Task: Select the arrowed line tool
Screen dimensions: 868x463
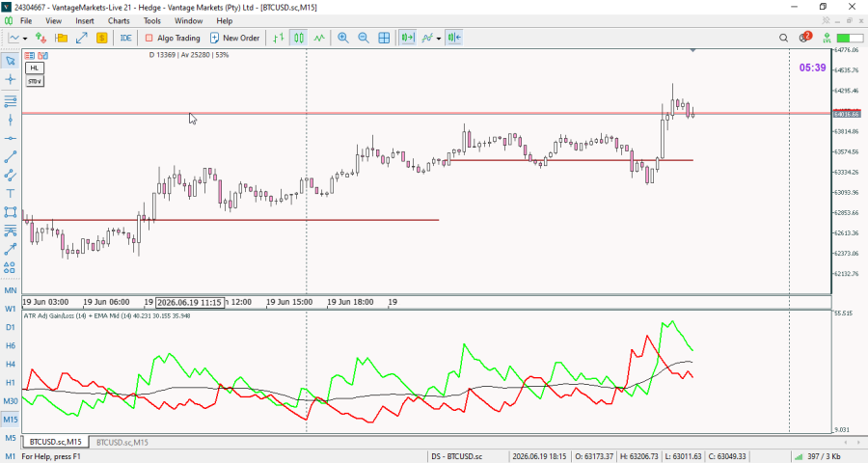Action: tap(11, 249)
